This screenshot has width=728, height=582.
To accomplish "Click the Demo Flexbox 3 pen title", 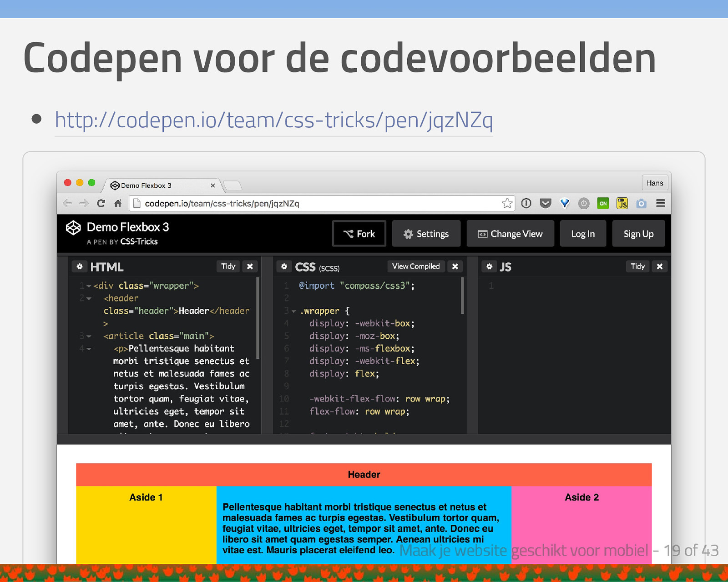I will point(128,227).
